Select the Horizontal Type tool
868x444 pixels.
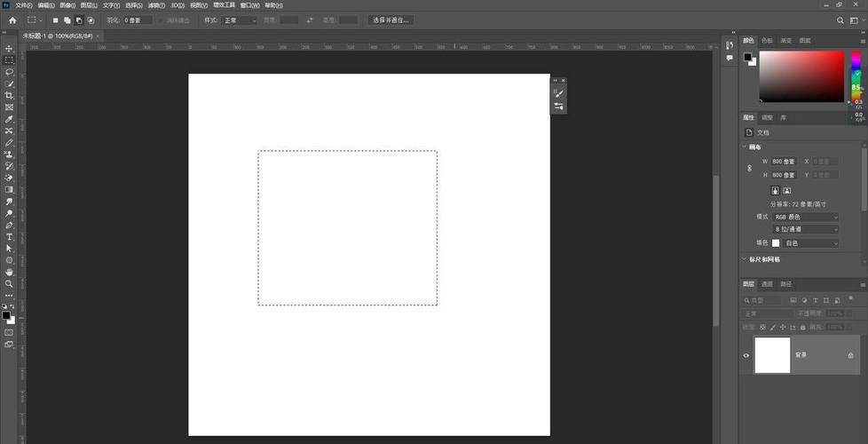pyautogui.click(x=9, y=237)
